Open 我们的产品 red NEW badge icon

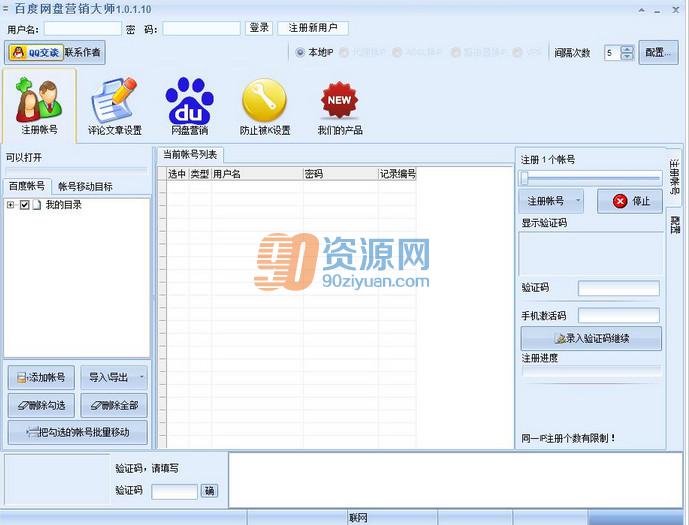340,106
